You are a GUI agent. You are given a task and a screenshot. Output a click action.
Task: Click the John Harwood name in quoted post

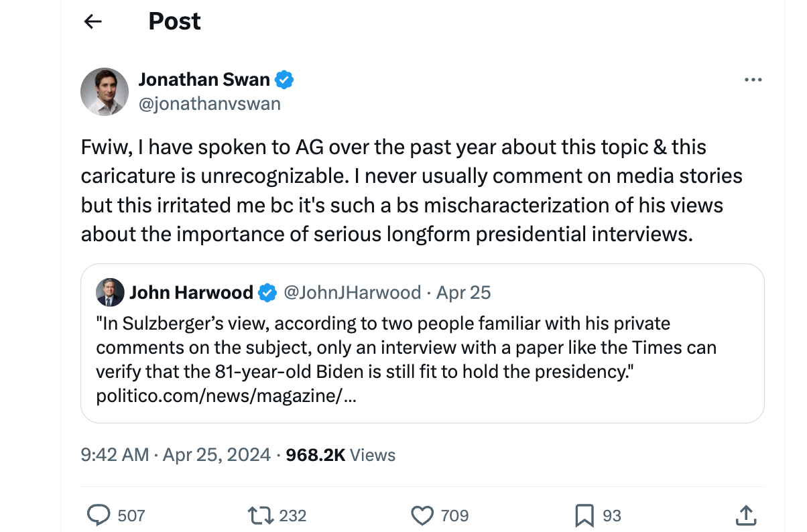pyautogui.click(x=191, y=293)
